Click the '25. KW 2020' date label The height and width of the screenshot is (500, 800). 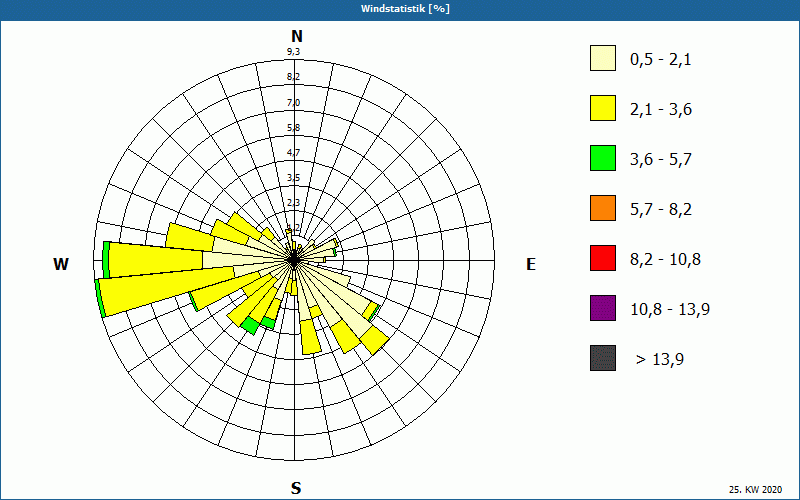coord(755,489)
